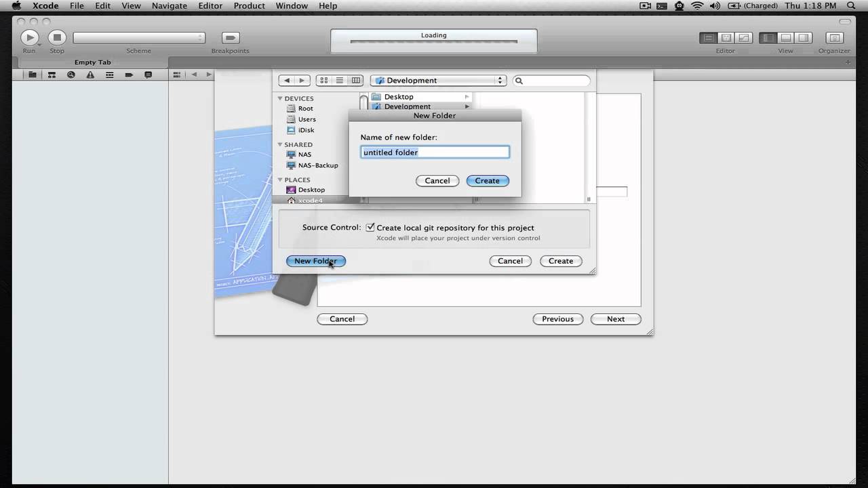Open the volume control menu
The width and height of the screenshot is (868, 488).
715,5
